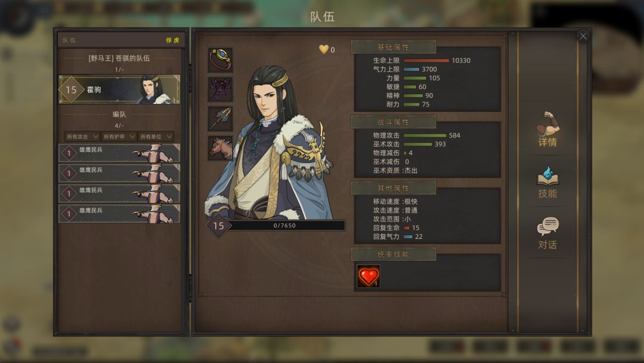Select hero 霍驹 in the team list

point(119,89)
